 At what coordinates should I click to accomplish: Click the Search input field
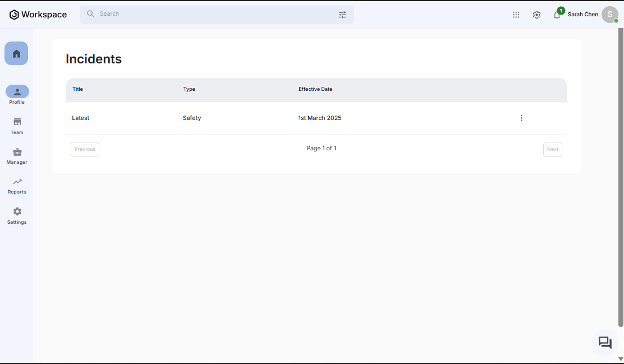coord(213,14)
